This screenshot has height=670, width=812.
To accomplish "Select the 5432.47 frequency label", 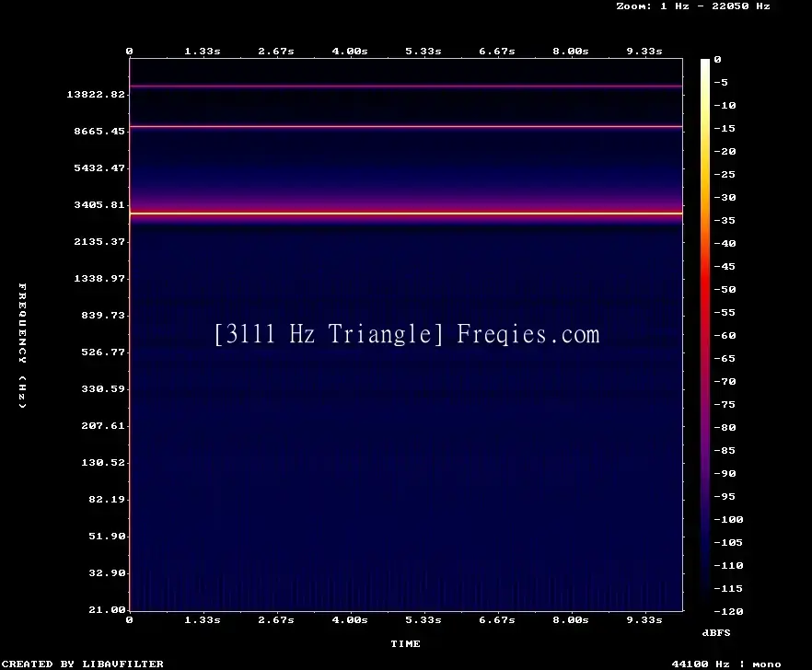I will (x=99, y=167).
